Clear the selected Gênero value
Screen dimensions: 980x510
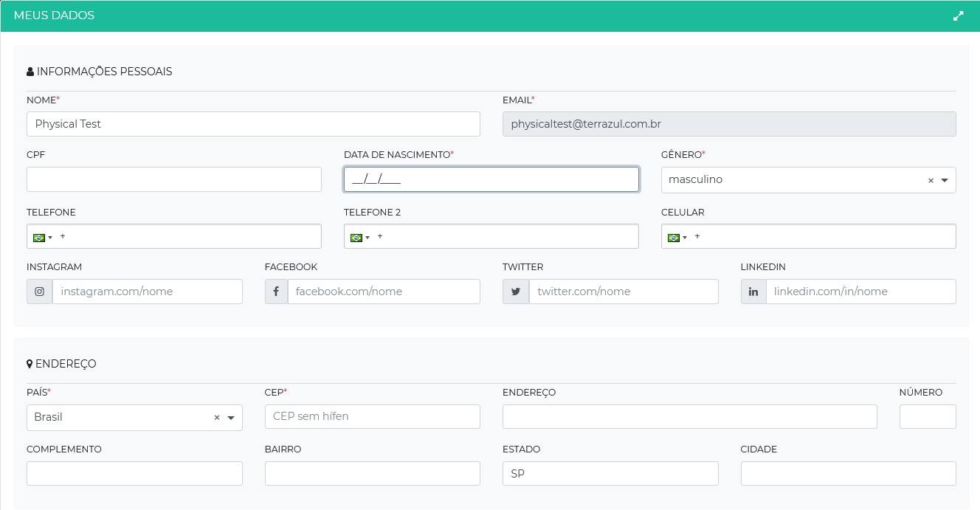[931, 181]
